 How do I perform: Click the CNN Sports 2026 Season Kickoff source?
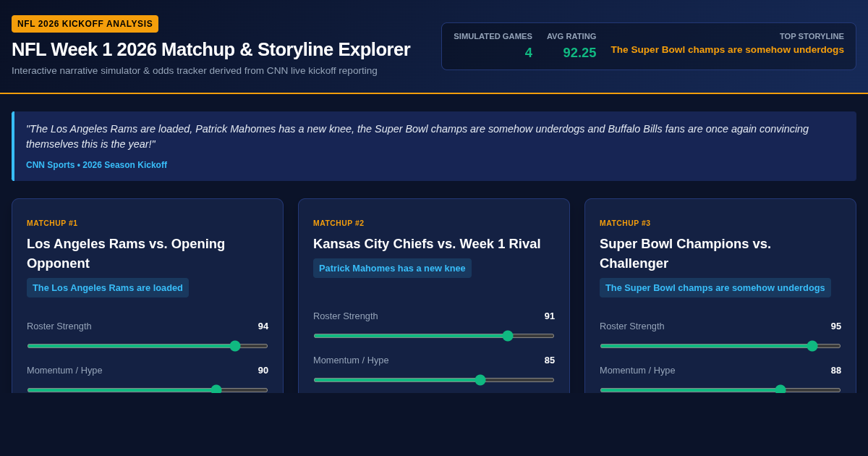point(96,165)
